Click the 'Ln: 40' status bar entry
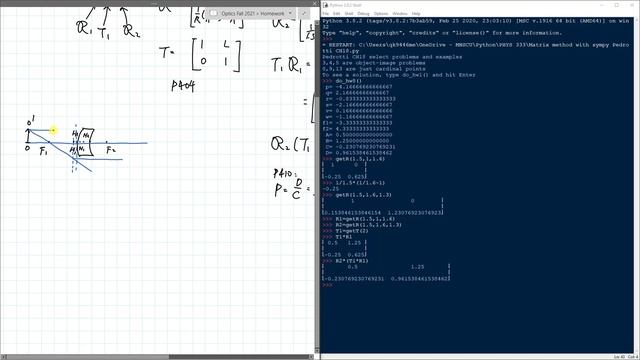 [x=619, y=357]
